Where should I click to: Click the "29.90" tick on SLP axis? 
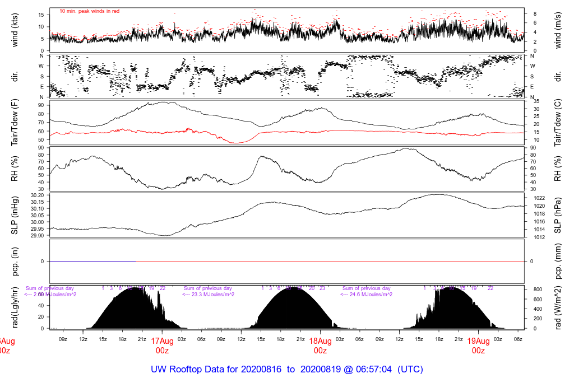(37, 236)
